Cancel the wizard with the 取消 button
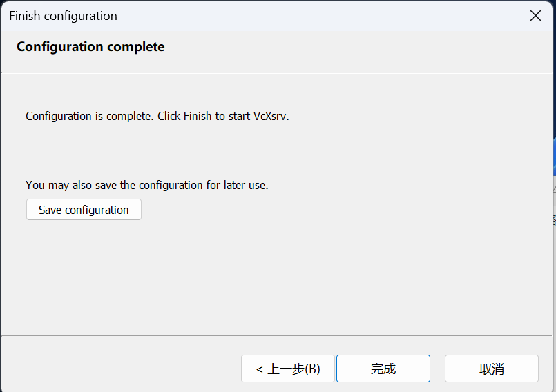The image size is (556, 392). tap(491, 369)
